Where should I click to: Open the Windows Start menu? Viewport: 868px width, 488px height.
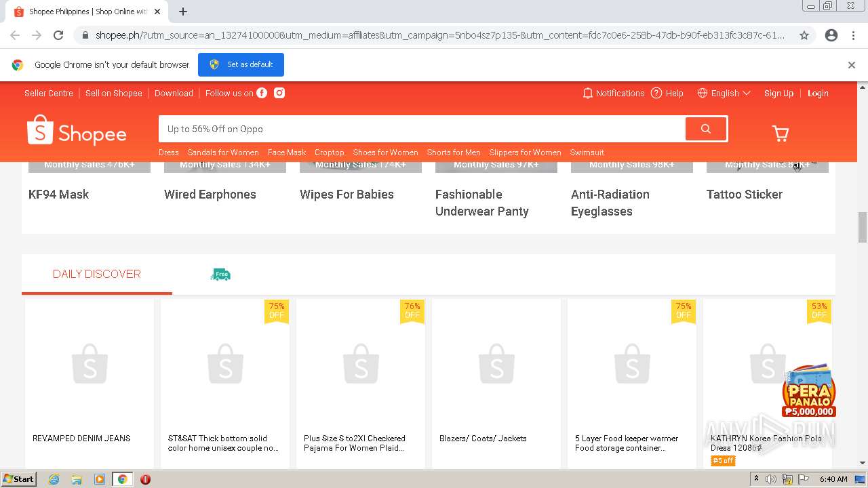[x=18, y=479]
